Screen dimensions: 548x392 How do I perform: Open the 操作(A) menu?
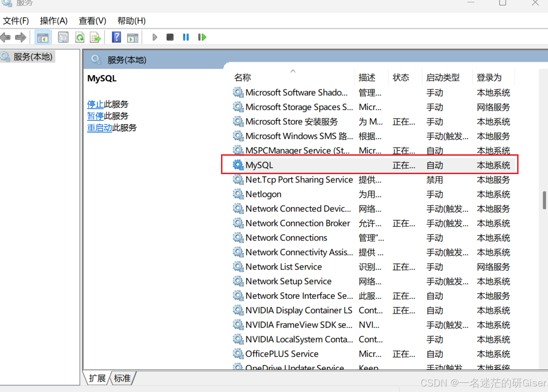(53, 21)
